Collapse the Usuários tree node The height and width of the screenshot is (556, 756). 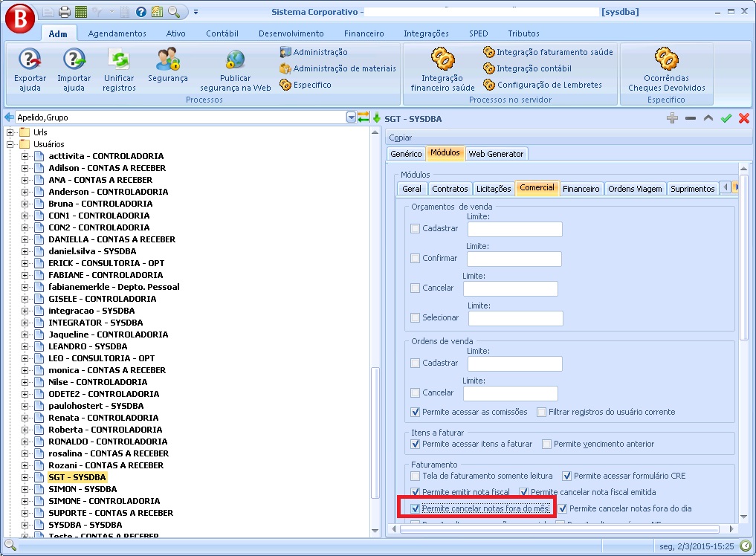[10, 144]
